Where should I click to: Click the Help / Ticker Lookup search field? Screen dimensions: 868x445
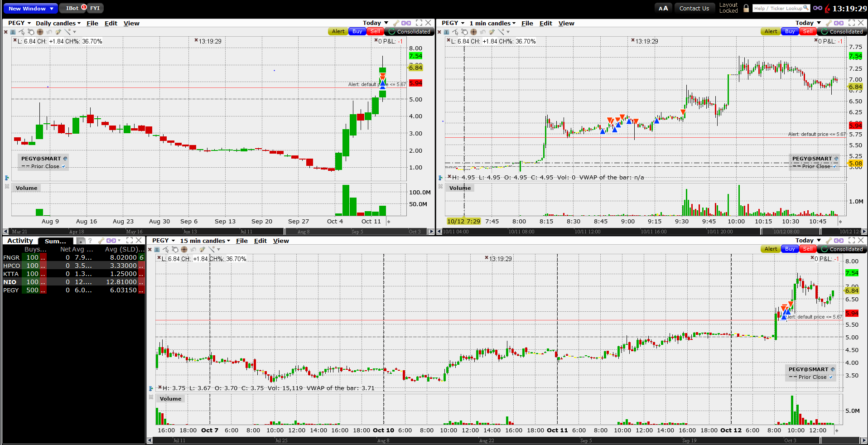(781, 8)
